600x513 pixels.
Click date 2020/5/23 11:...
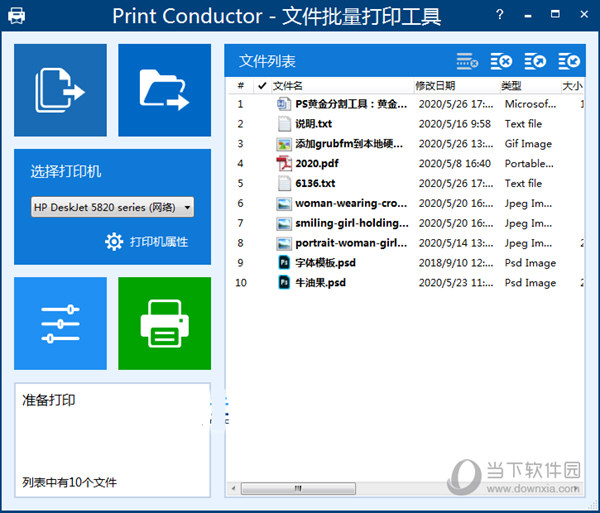coord(456,283)
